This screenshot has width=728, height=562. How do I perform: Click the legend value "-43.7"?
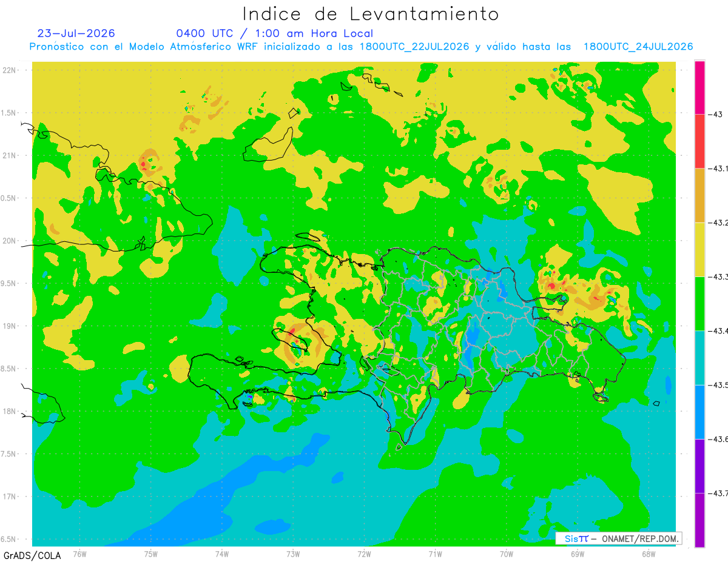718,493
